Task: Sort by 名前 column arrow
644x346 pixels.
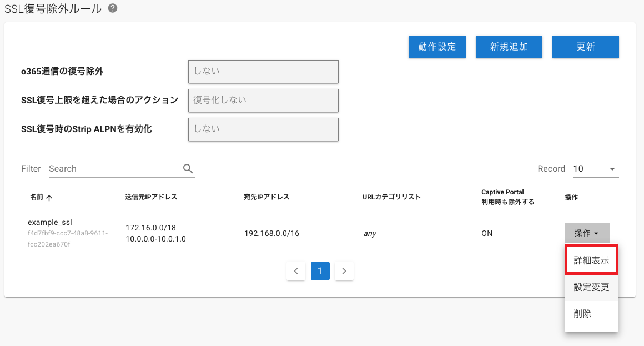Action: pos(49,198)
